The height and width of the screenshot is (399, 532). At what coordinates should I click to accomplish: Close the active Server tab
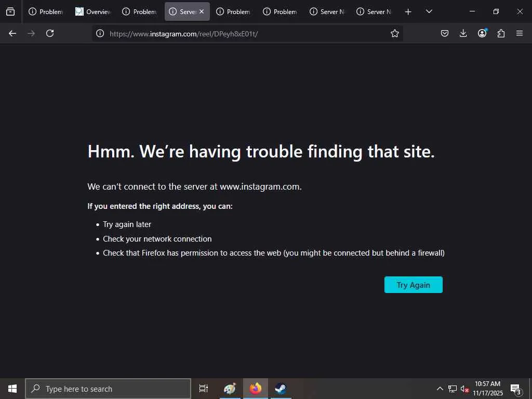coord(202,11)
